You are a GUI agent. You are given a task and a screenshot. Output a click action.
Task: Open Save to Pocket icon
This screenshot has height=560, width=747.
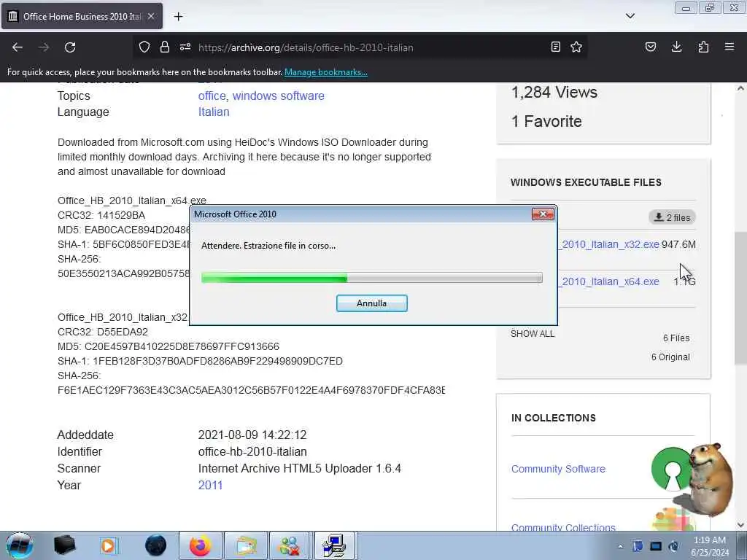pyautogui.click(x=651, y=47)
